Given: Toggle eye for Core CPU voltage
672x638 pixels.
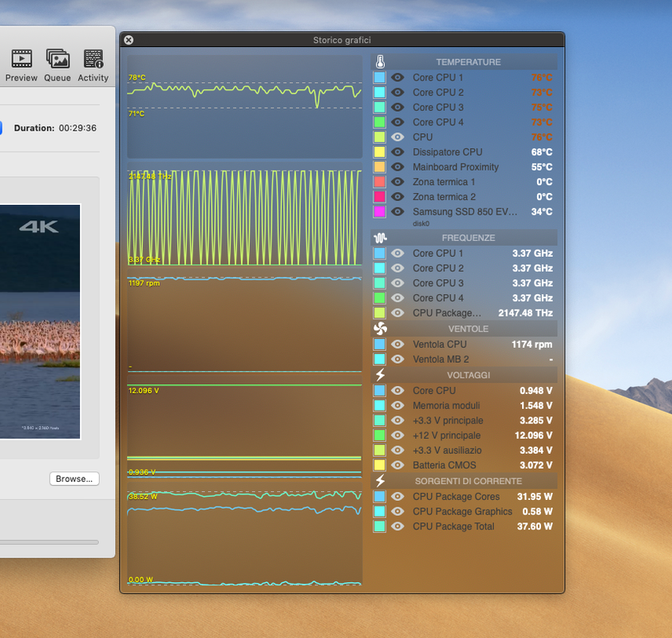Looking at the screenshot, I should (x=397, y=391).
